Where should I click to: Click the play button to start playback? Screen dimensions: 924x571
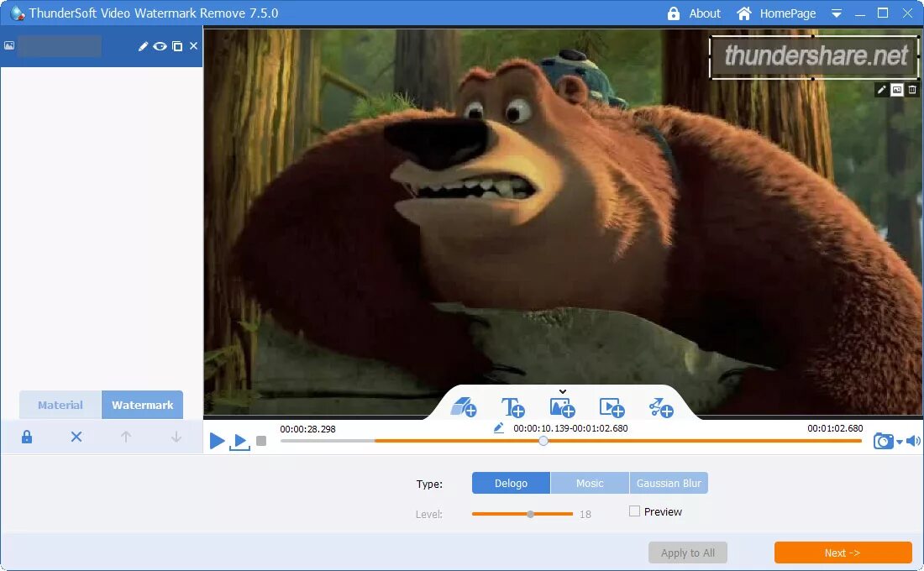click(x=217, y=440)
